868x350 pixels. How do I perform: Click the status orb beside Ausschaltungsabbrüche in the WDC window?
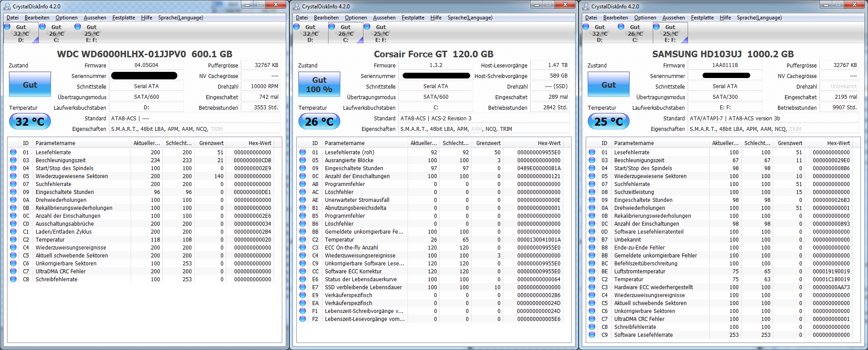(x=13, y=223)
